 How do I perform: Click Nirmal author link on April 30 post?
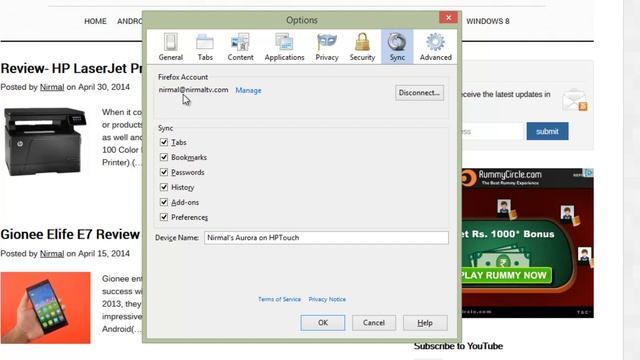pos(52,87)
